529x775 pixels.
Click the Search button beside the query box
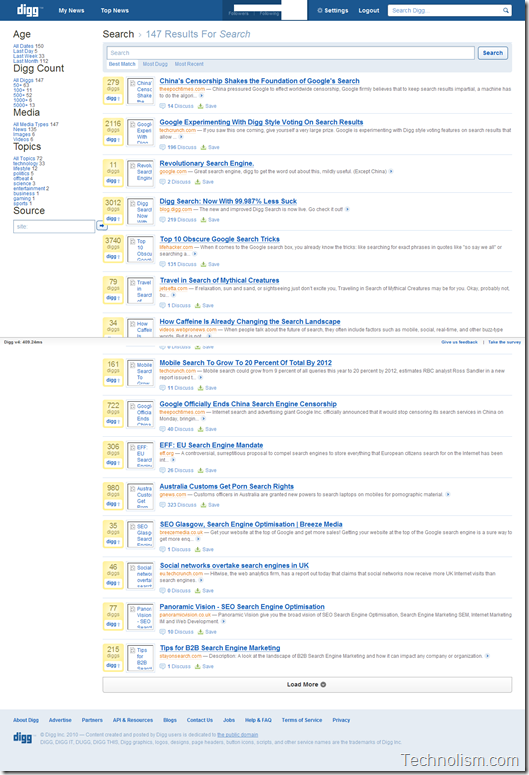point(492,53)
